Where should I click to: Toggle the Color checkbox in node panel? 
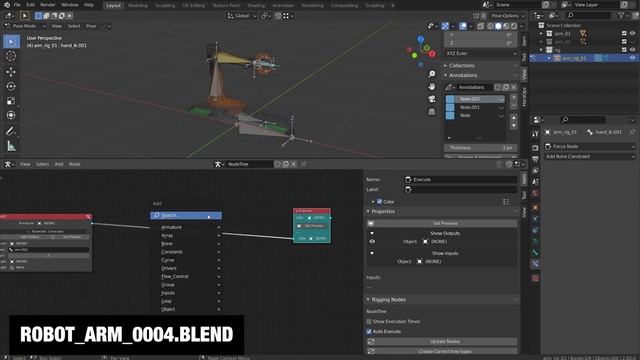(x=379, y=202)
